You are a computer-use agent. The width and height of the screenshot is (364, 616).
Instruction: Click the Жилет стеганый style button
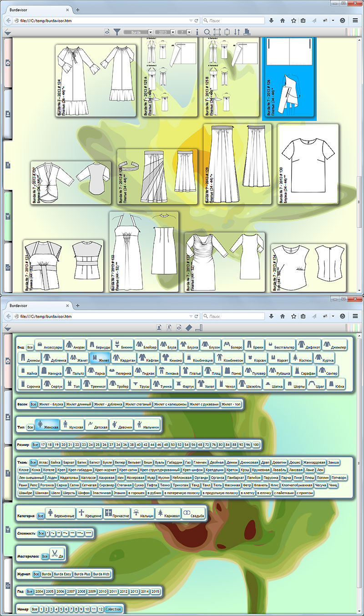(138, 404)
